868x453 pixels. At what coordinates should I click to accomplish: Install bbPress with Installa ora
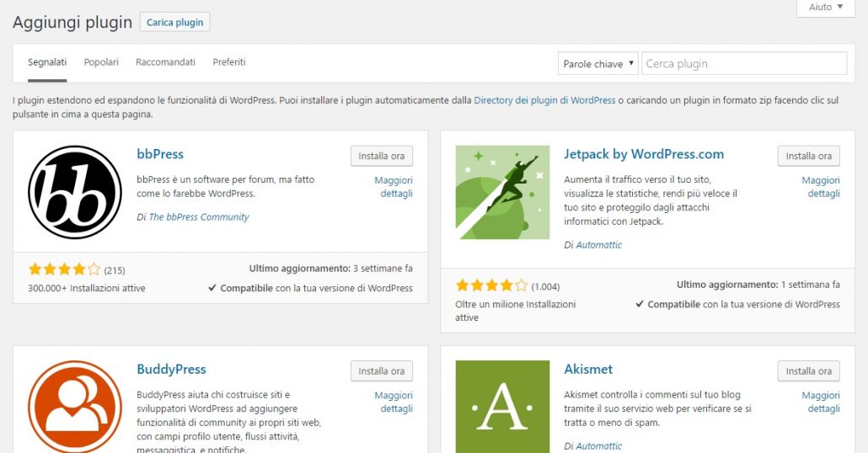click(382, 156)
